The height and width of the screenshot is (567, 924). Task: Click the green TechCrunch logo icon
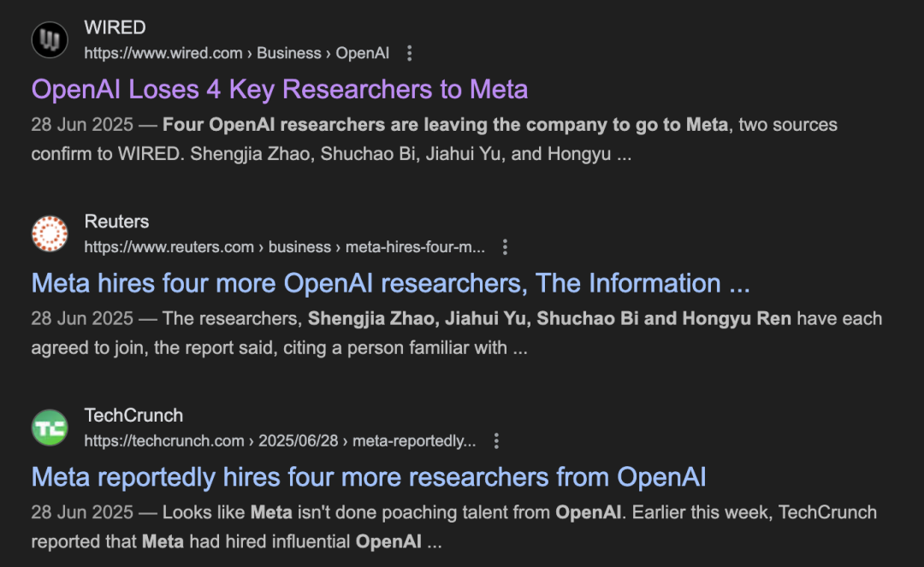50,428
